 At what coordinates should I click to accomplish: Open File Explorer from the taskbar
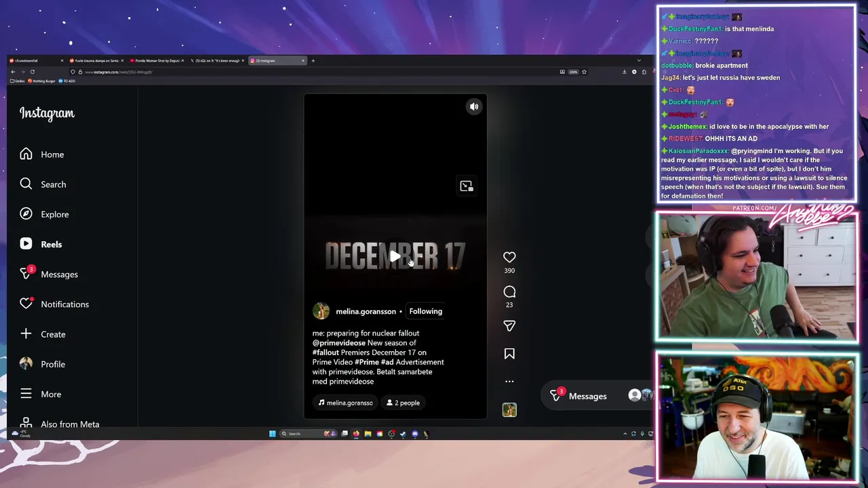(x=368, y=434)
